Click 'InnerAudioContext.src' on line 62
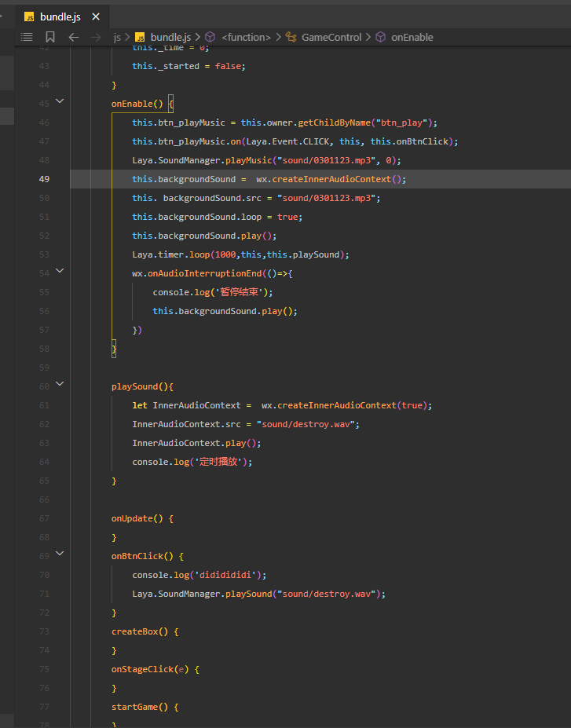The width and height of the screenshot is (571, 728). click(x=187, y=424)
